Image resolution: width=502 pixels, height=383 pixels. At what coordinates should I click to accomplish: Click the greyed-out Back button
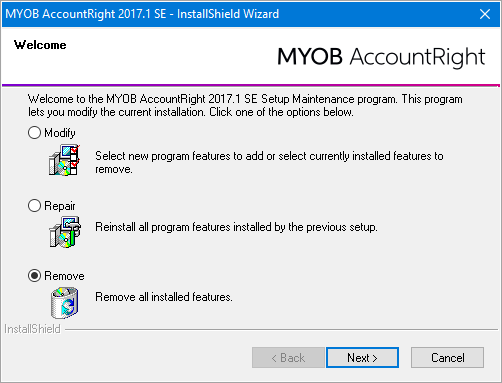(288, 358)
